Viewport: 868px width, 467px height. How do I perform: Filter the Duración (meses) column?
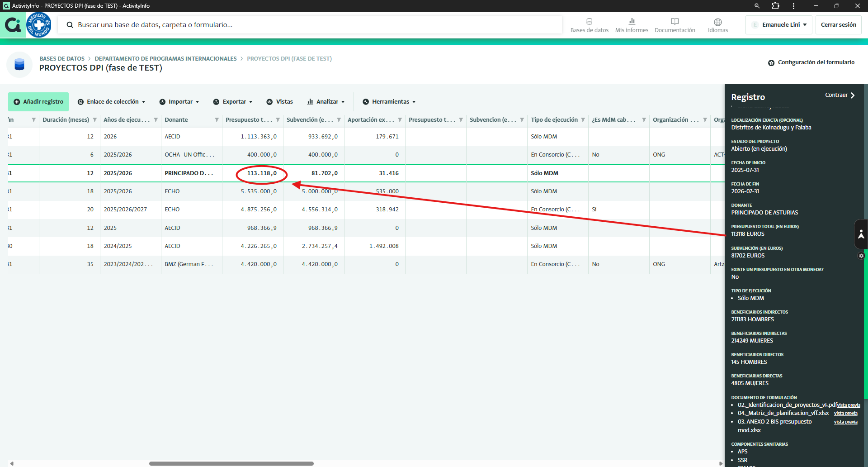[94, 120]
